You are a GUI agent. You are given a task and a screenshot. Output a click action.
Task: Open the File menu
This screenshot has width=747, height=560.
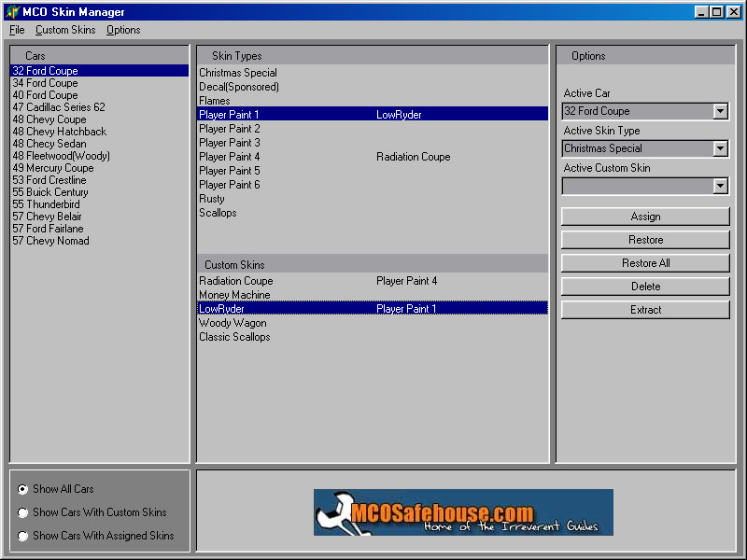tap(17, 30)
